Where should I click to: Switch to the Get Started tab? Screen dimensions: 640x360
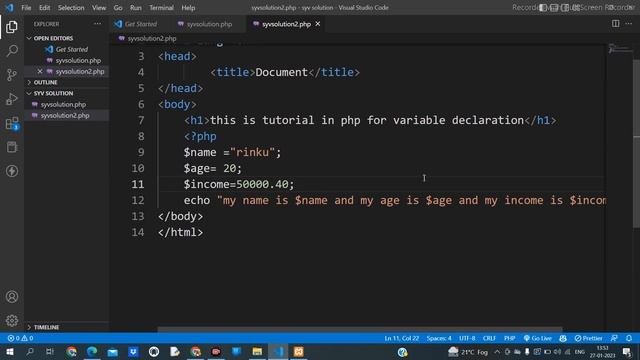pos(136,24)
